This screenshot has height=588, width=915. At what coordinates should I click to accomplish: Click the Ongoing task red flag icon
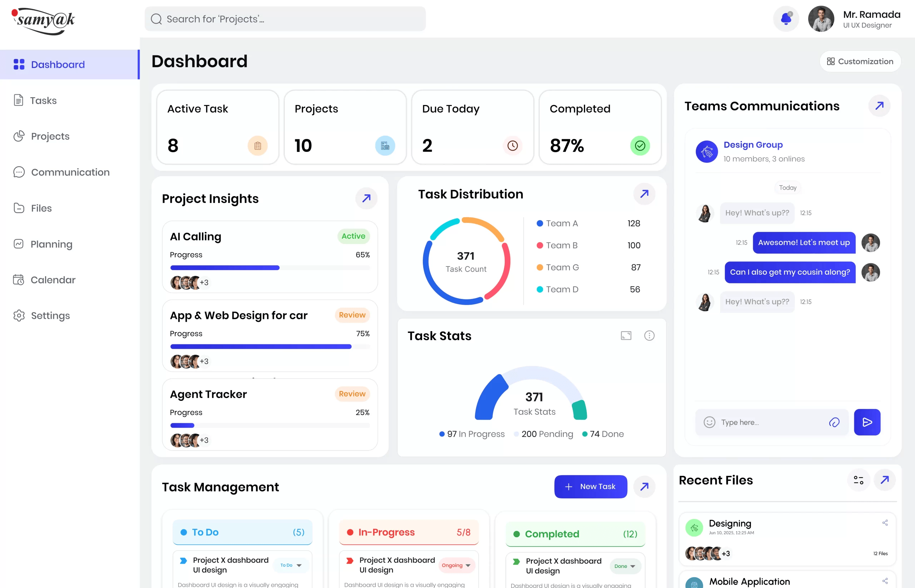(x=350, y=560)
